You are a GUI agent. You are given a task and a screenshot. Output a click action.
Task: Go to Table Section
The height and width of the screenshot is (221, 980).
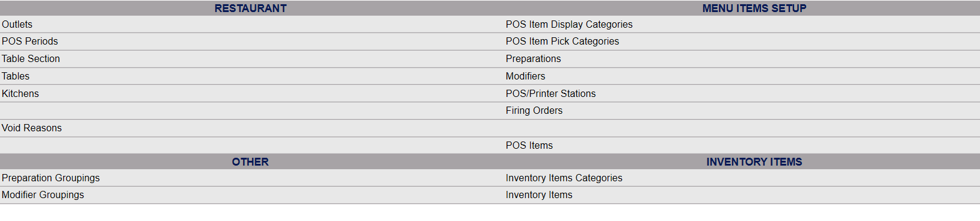[x=31, y=58]
